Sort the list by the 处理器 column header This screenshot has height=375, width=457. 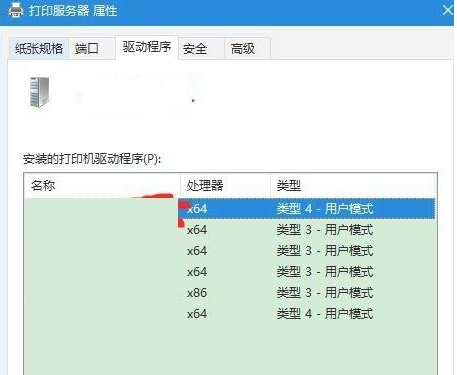(x=225, y=185)
